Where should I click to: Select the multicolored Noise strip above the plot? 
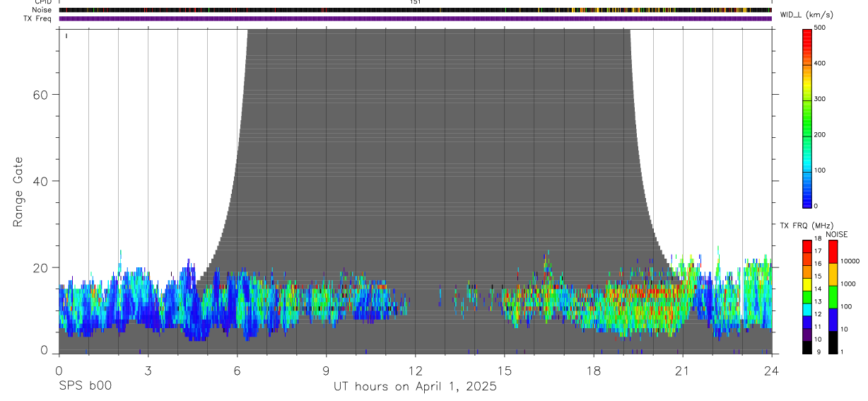[415, 10]
